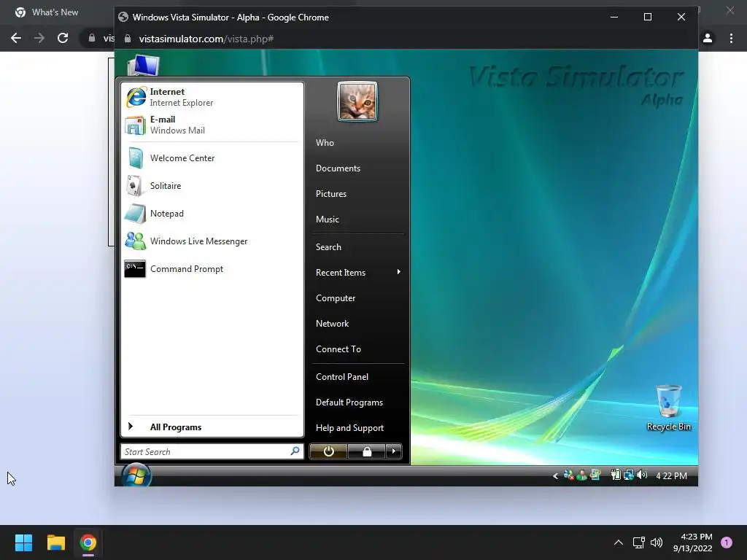747x560 pixels.
Task: Open Chrome three-dot menu
Action: 731,38
